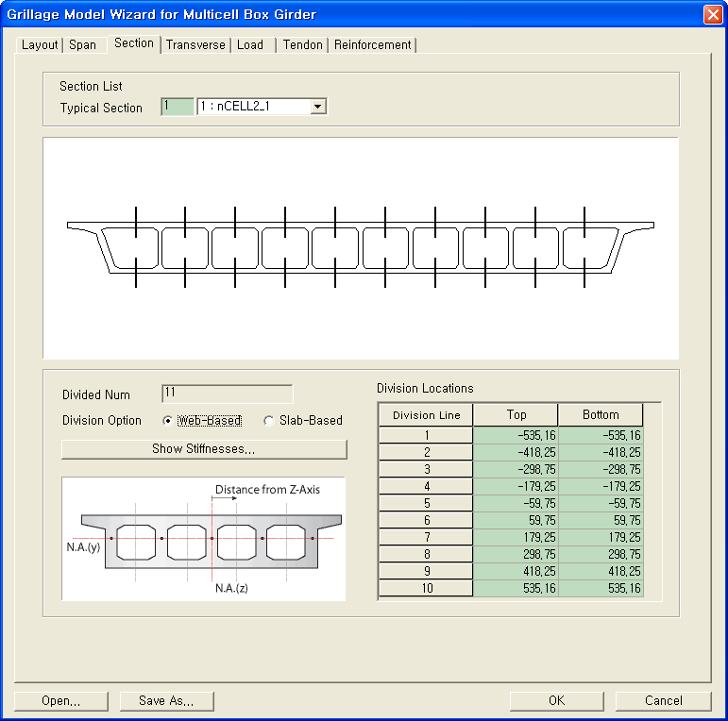Select Top value 535.16 in row 10
This screenshot has width=728, height=721.
516,588
